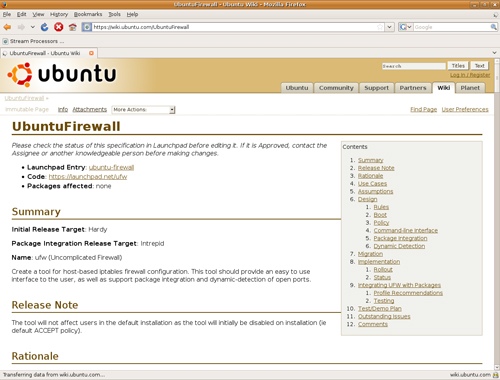
Task: Click the Back arrow icon
Action: 7,27
